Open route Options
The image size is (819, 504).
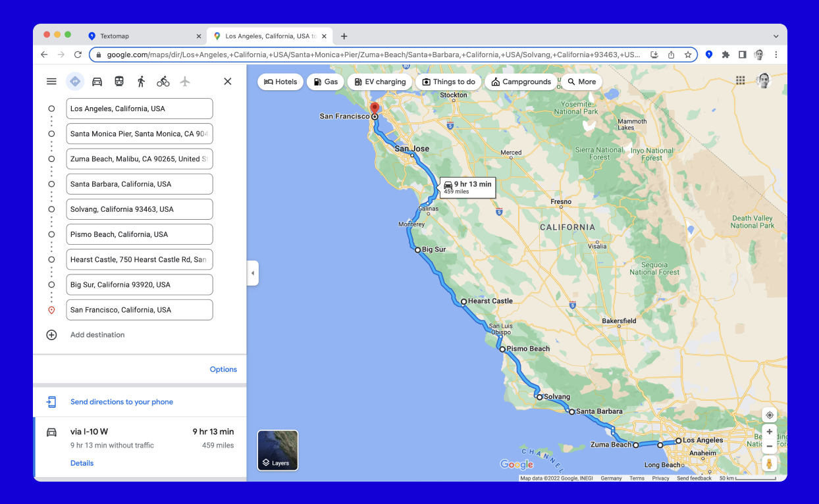(223, 369)
